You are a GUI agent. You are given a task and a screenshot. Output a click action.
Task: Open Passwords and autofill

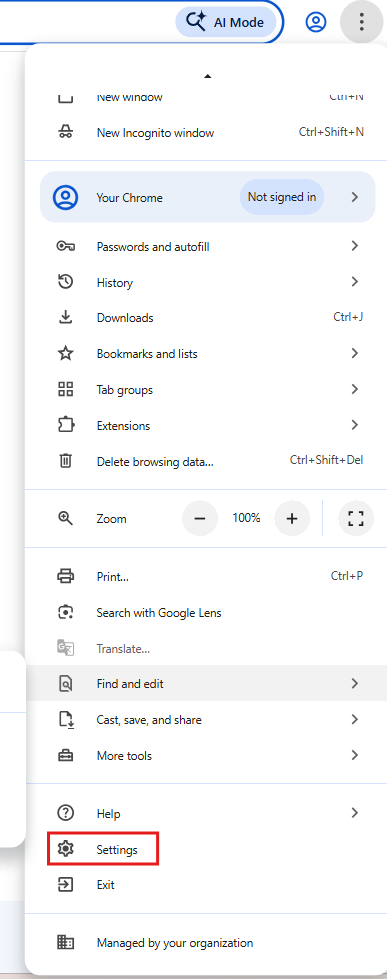click(207, 247)
